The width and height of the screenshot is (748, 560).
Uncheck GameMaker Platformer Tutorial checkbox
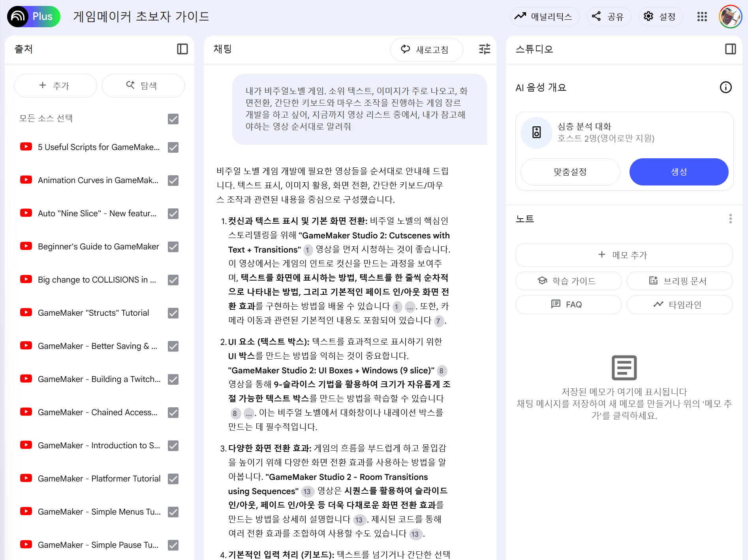tap(173, 479)
